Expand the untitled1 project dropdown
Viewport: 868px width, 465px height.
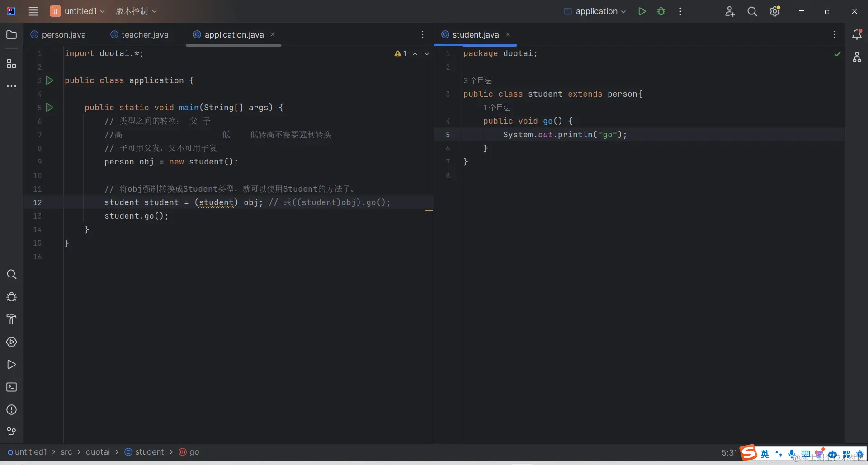pyautogui.click(x=78, y=11)
